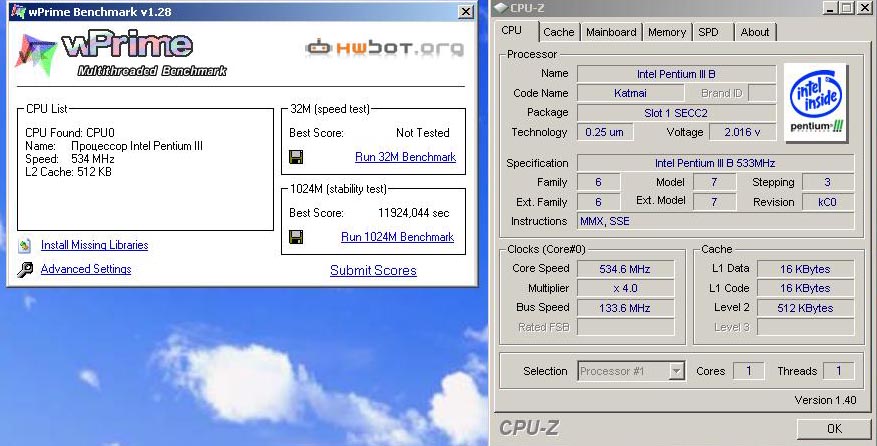Open the Submit Scores link
The width and height of the screenshot is (877, 446).
[x=373, y=271]
